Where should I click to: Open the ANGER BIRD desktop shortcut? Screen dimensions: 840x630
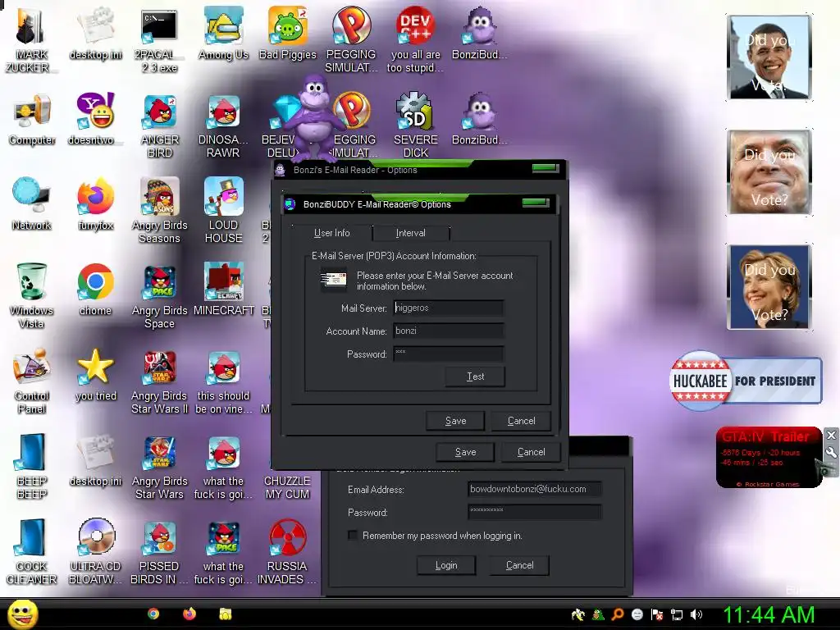click(160, 126)
